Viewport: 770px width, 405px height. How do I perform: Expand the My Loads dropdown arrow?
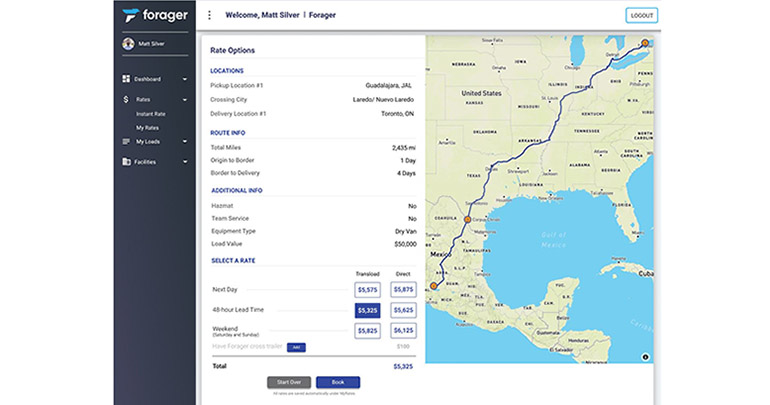[x=184, y=141]
